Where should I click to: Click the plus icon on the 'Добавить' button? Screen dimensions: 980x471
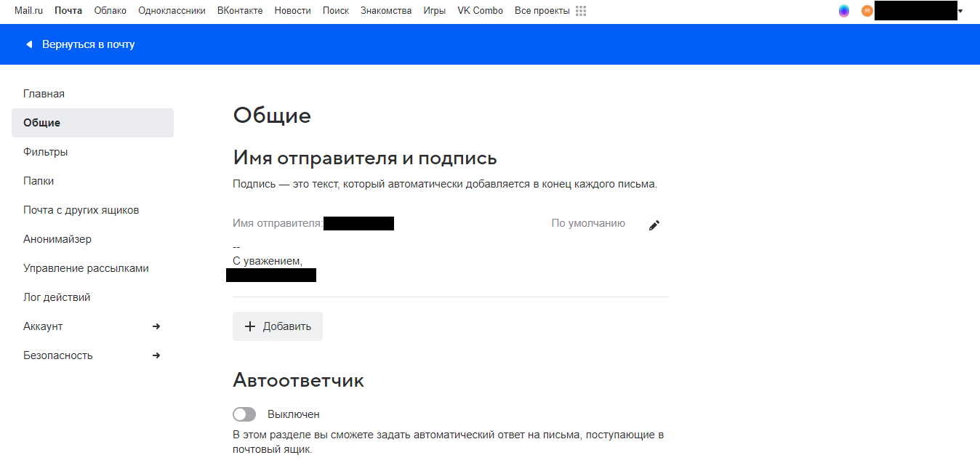250,326
